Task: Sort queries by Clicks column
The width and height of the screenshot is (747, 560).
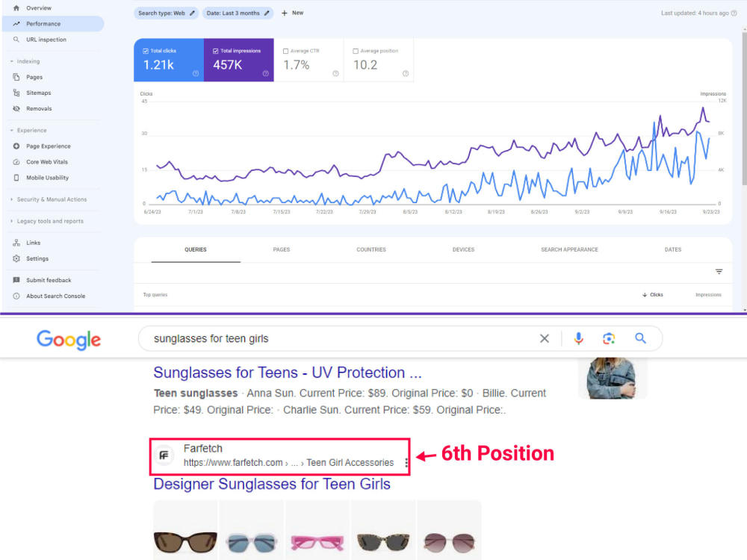Action: [653, 295]
